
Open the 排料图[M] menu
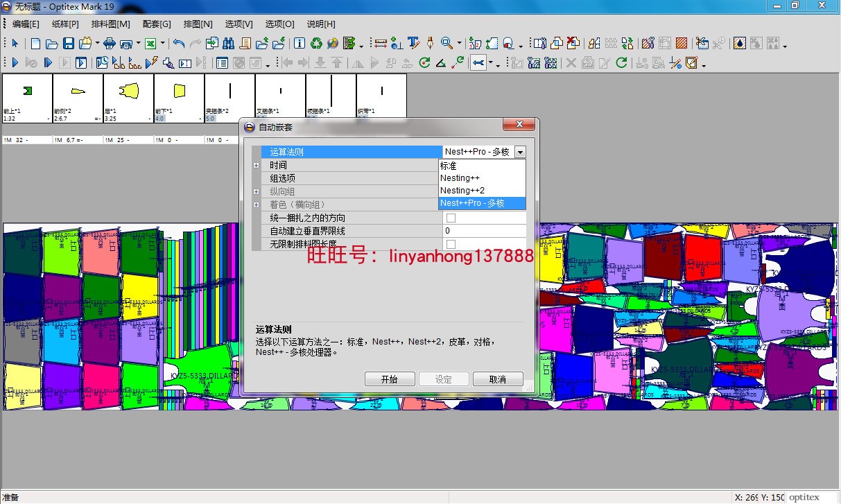coord(111,24)
